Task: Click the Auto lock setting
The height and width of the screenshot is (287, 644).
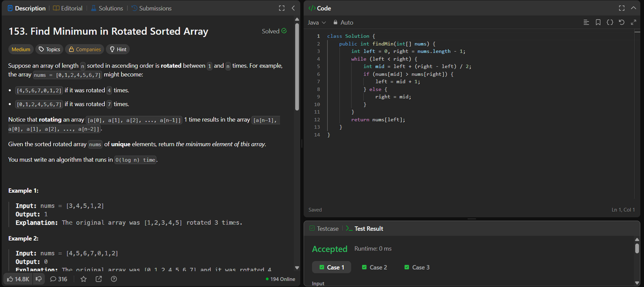Action: [343, 23]
